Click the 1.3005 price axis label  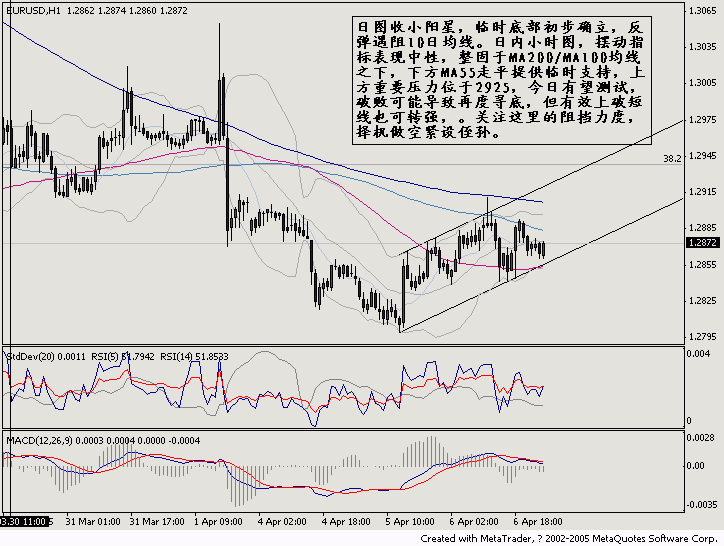702,83
